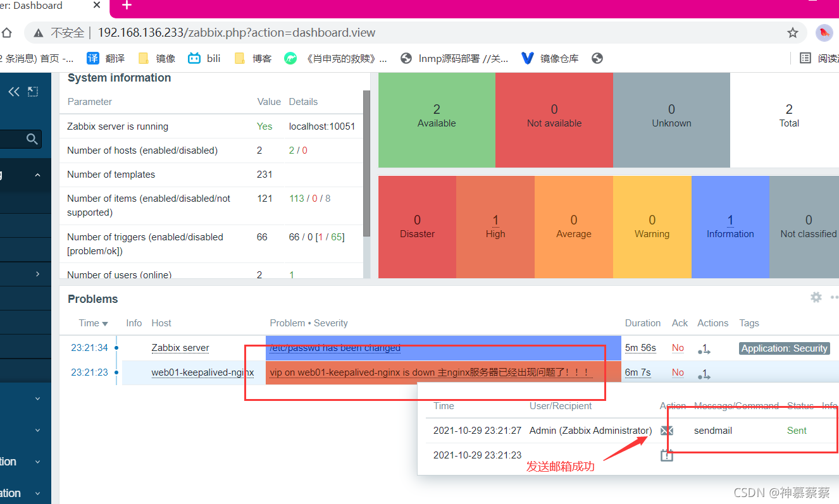Screen dimensions: 839x504
Task: Click the unlabeled globe bookmark after 镜像仓库
Action: [597, 58]
